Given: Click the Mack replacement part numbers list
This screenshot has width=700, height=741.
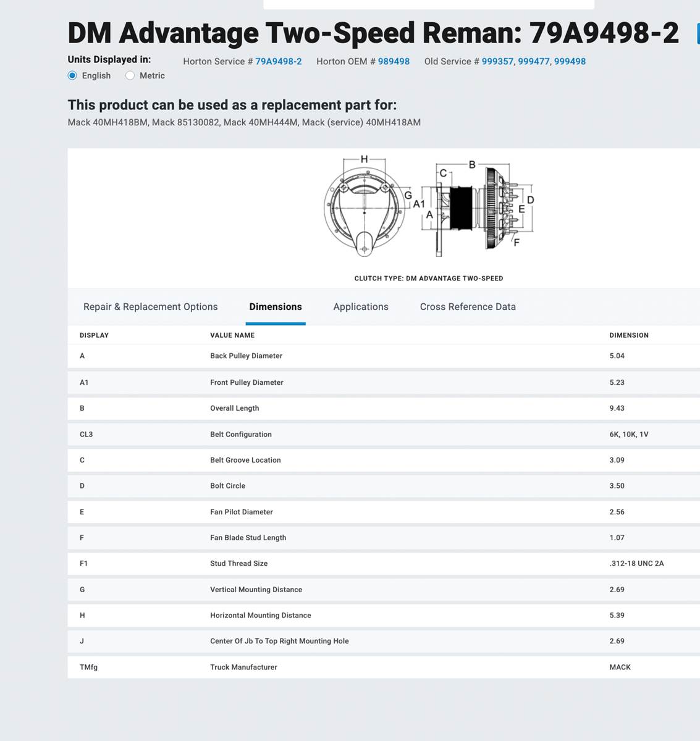Looking at the screenshot, I should coord(244,122).
